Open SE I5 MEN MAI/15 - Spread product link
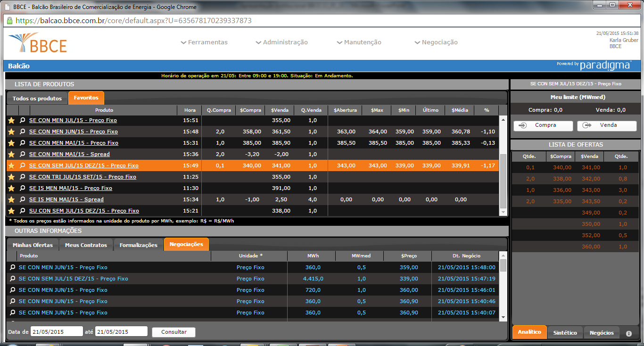The width and height of the screenshot is (644, 346). [66, 199]
